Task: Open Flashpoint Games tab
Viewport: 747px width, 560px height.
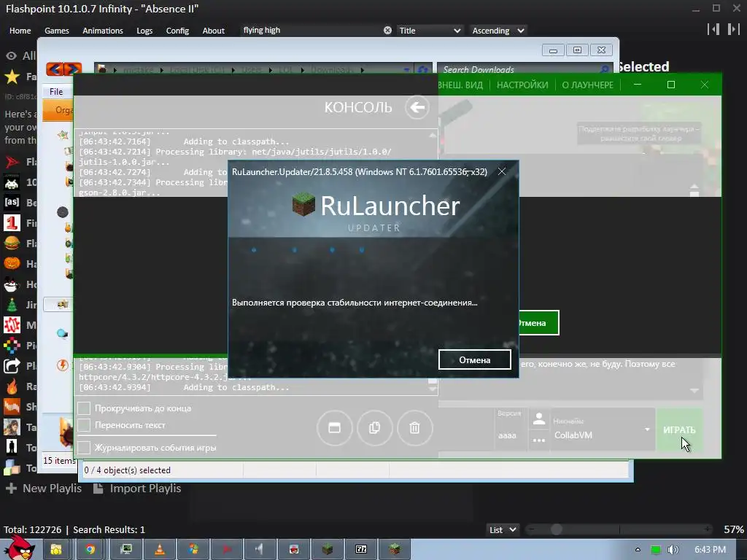Action: pyautogui.click(x=57, y=31)
